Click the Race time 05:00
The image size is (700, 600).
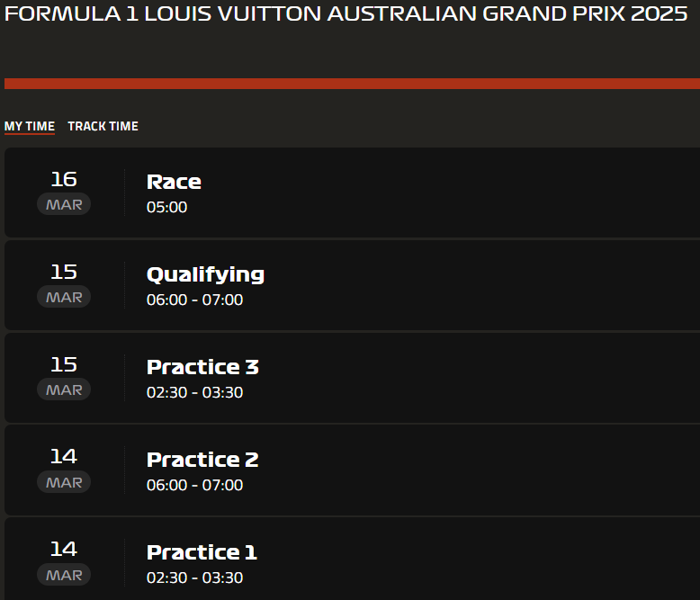[167, 207]
